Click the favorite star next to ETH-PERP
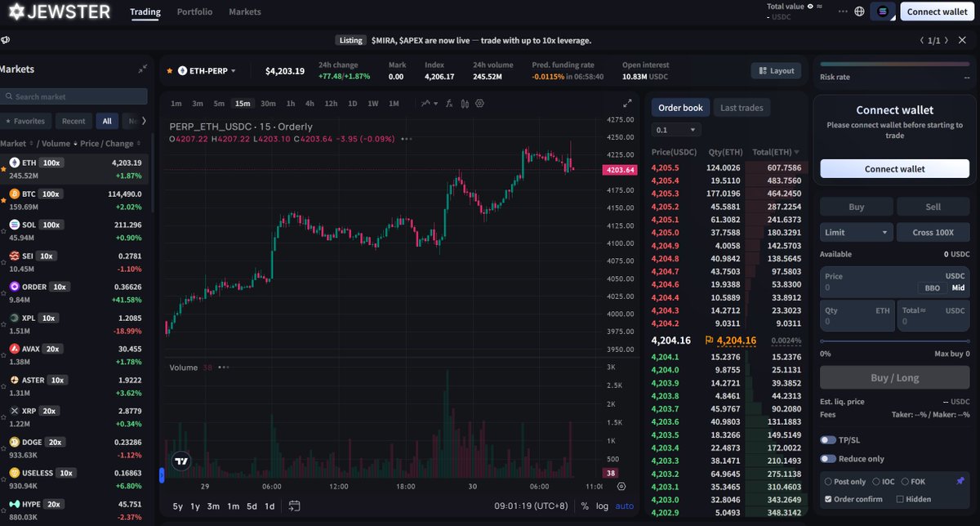Viewport: 980px width, 526px height. coord(170,71)
